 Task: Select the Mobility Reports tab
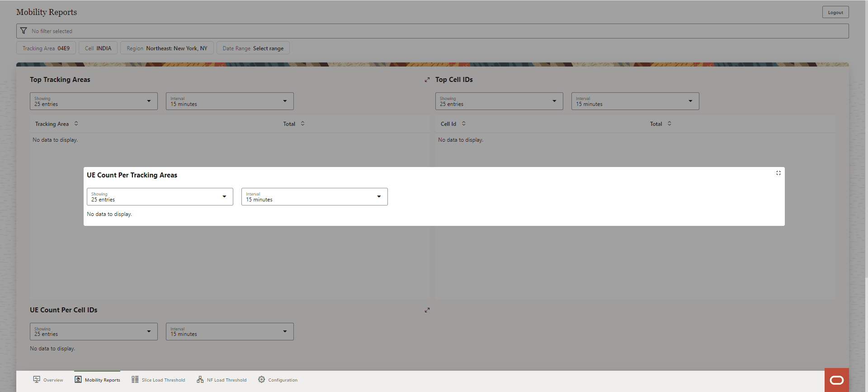click(x=97, y=380)
